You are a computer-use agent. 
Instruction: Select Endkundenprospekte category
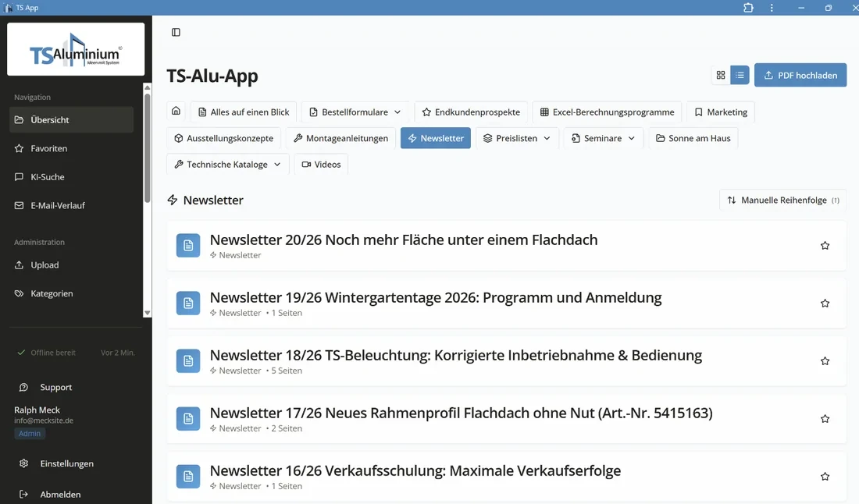pos(471,112)
